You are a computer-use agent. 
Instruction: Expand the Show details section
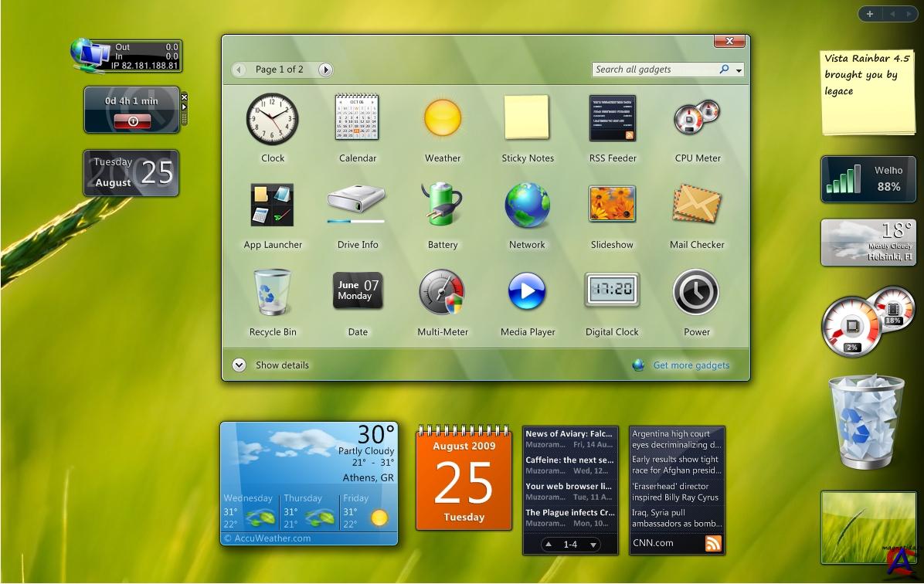point(239,365)
